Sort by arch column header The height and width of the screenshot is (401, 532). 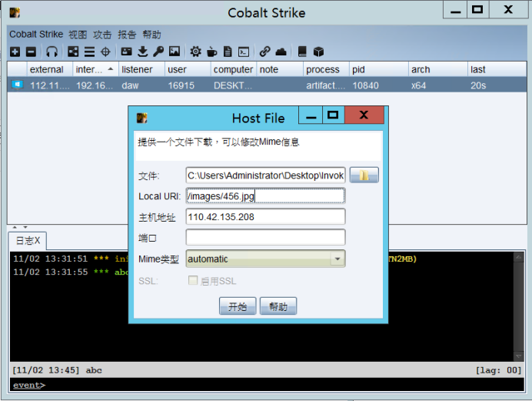click(438, 69)
